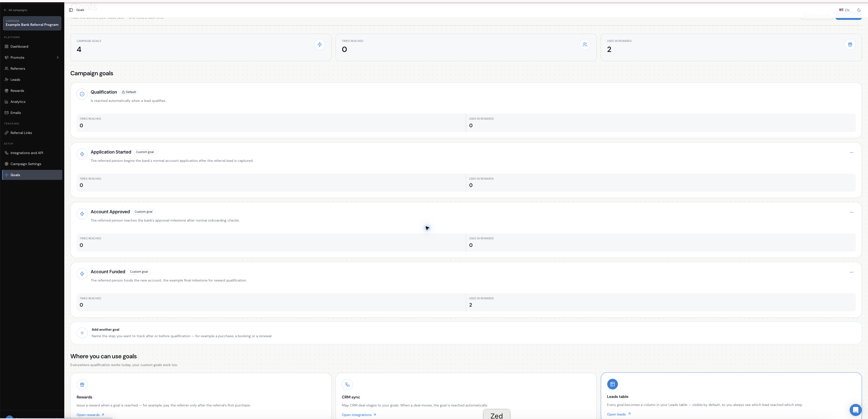
Task: Click the Account Approved lightning icon
Action: coord(82,214)
